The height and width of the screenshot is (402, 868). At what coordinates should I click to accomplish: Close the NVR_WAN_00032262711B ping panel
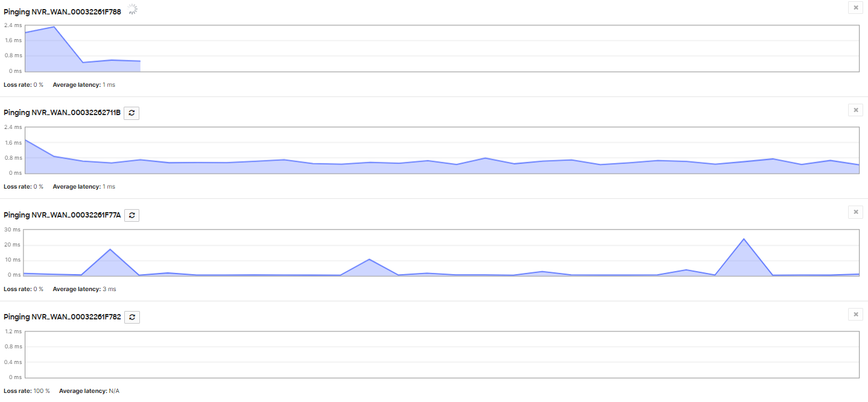[x=855, y=110]
